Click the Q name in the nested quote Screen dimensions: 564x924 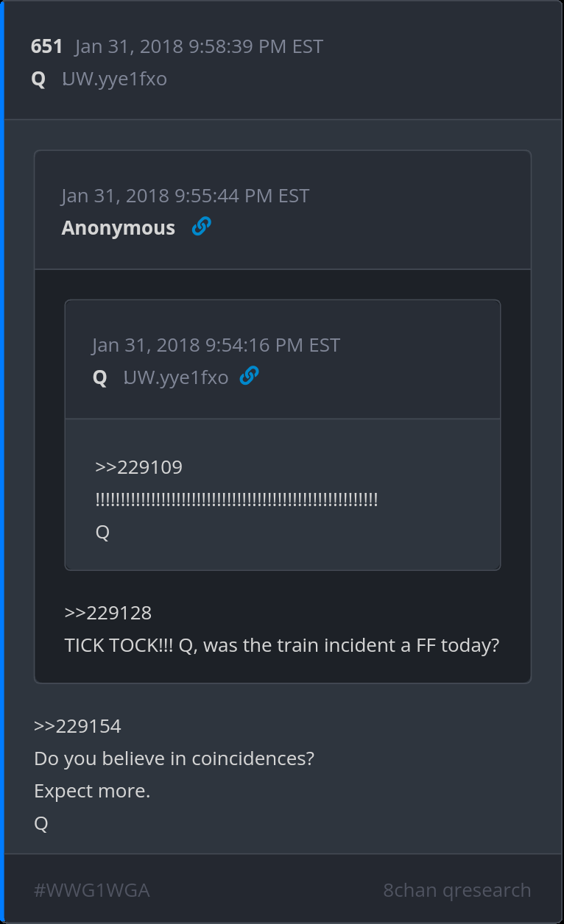click(x=100, y=378)
